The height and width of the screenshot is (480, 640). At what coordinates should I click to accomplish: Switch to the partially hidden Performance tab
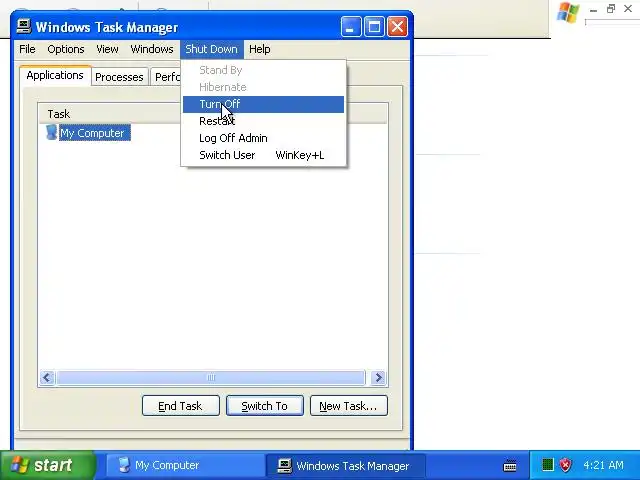166,77
